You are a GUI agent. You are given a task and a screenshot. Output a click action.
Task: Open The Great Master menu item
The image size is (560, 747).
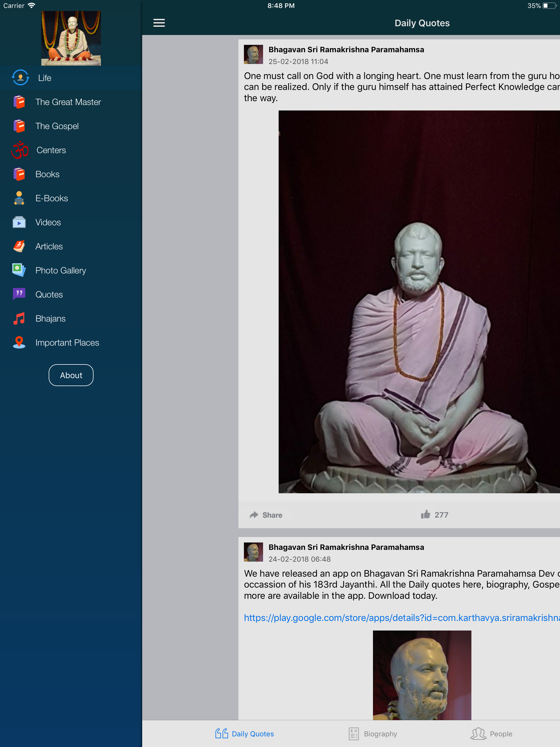(x=68, y=102)
